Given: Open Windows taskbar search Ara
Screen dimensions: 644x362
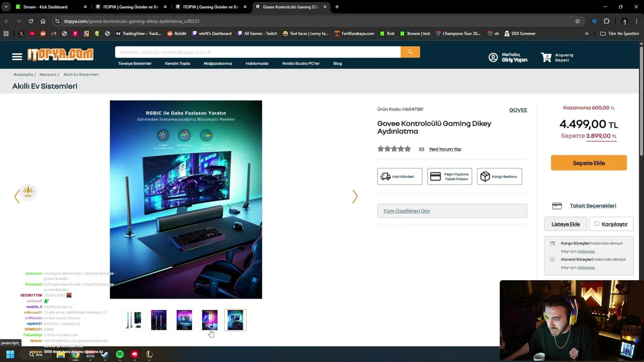Looking at the screenshot, I should pos(35,354).
